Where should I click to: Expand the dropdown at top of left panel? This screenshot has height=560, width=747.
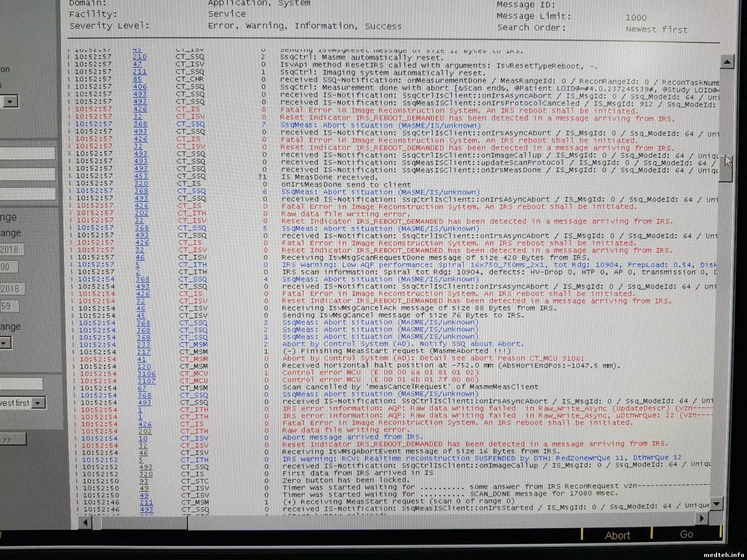coord(10,102)
